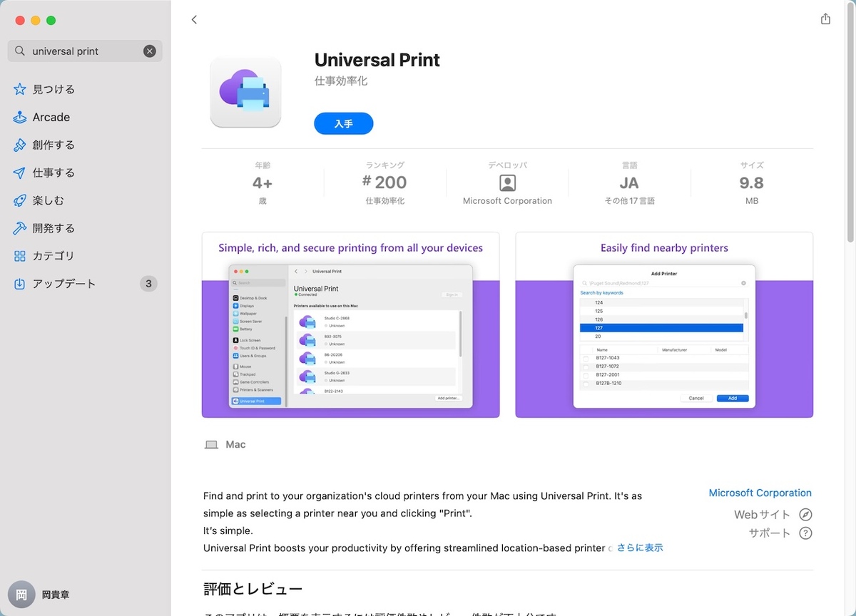Click the Universal Print app icon
Viewport: 856px width, 616px height.
(x=245, y=92)
